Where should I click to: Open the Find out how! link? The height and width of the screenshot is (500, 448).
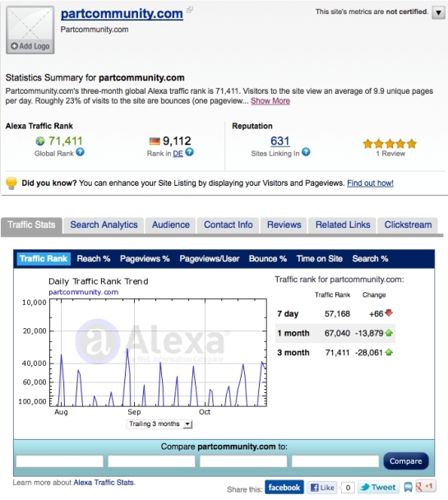tap(370, 183)
